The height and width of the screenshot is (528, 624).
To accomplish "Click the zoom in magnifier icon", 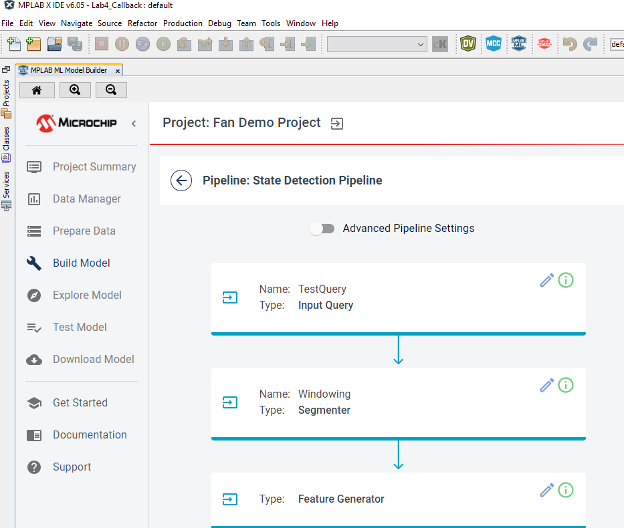I will [x=74, y=89].
